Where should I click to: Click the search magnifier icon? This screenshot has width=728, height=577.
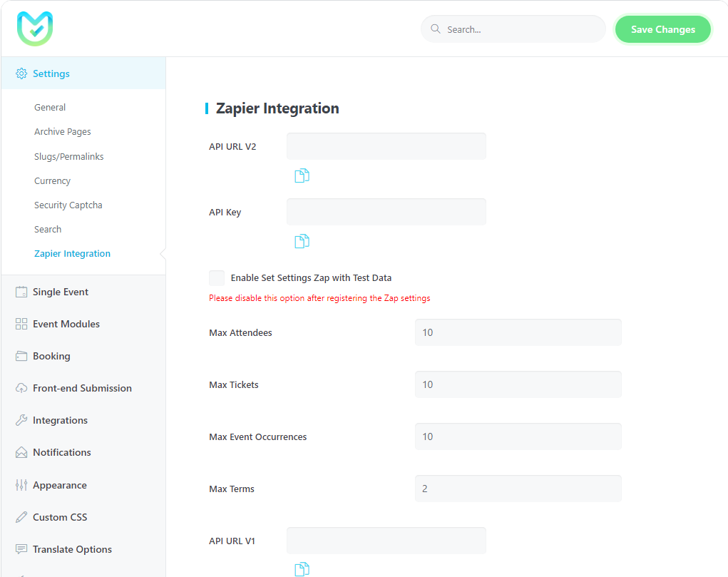pyautogui.click(x=436, y=29)
